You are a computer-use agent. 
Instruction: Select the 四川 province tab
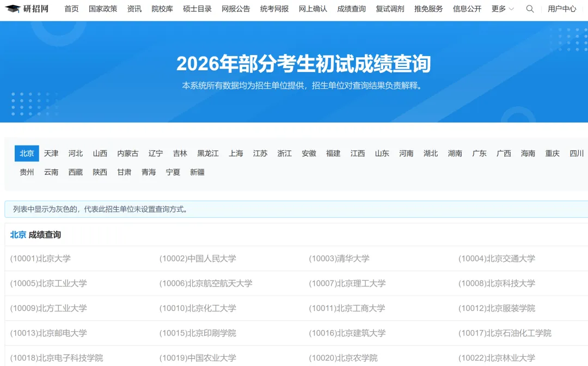coord(577,154)
